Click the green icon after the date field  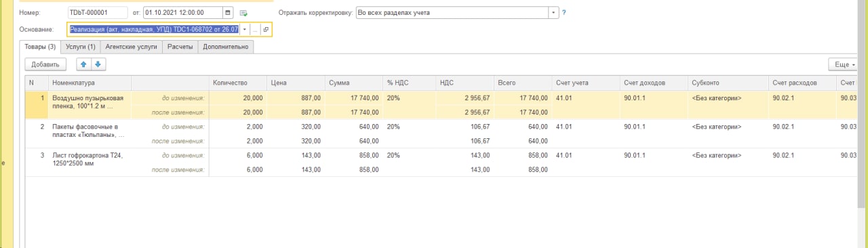point(243,13)
